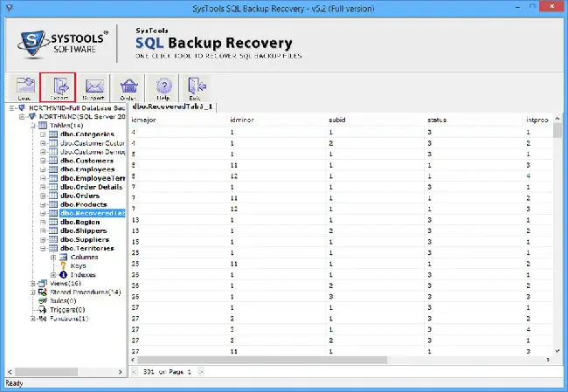Expand the dbo.Categories table node
568x392 pixels.
[x=43, y=134]
